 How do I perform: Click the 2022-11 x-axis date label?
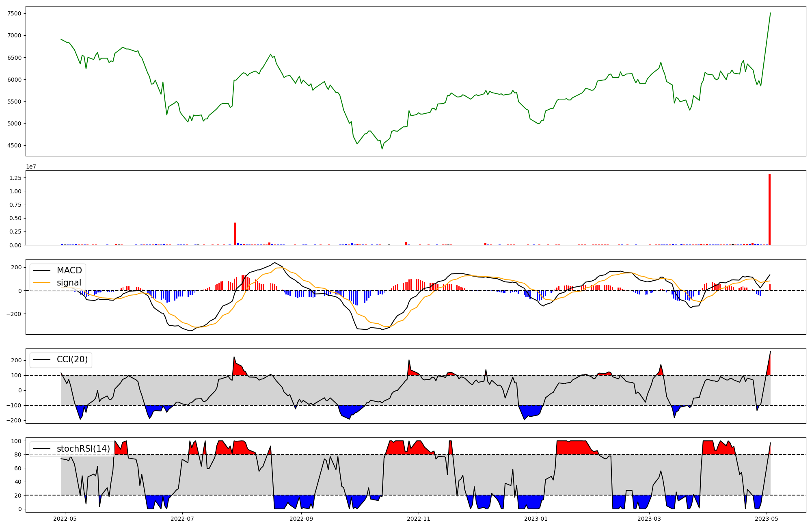(x=419, y=519)
